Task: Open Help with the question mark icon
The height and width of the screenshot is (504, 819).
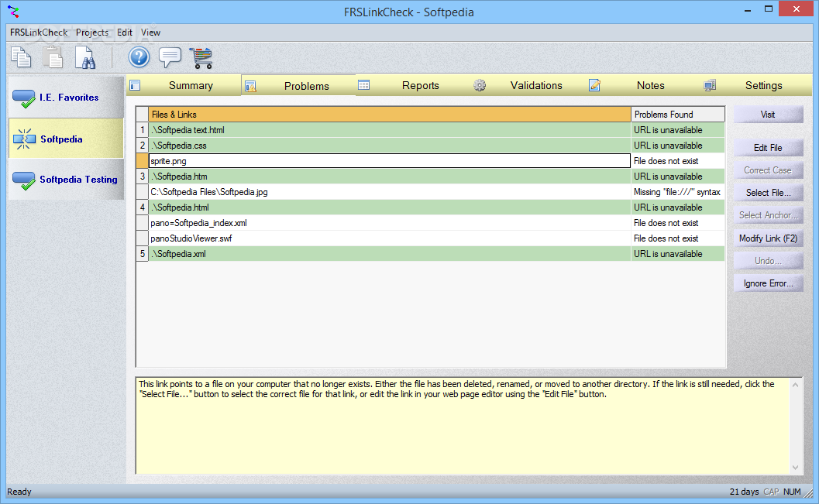Action: coord(139,57)
